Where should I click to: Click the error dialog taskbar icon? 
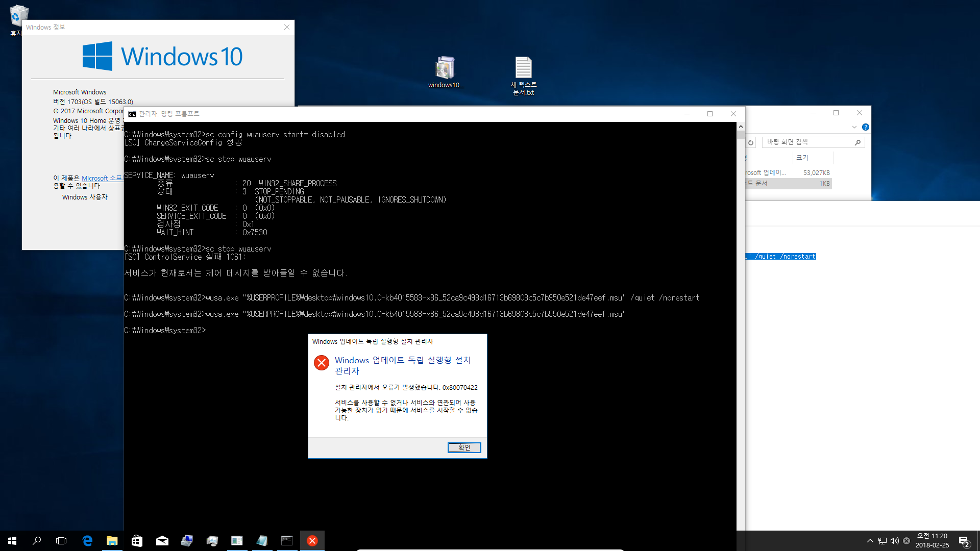tap(312, 541)
